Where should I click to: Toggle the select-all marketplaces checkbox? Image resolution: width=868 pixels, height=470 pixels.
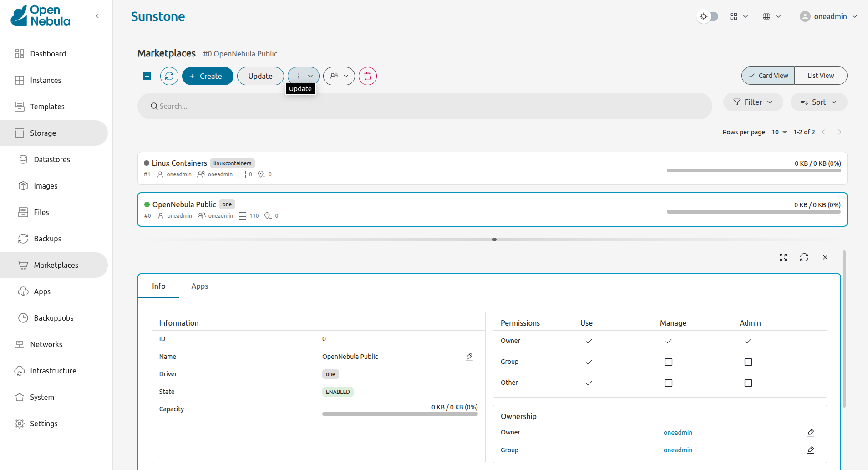147,76
